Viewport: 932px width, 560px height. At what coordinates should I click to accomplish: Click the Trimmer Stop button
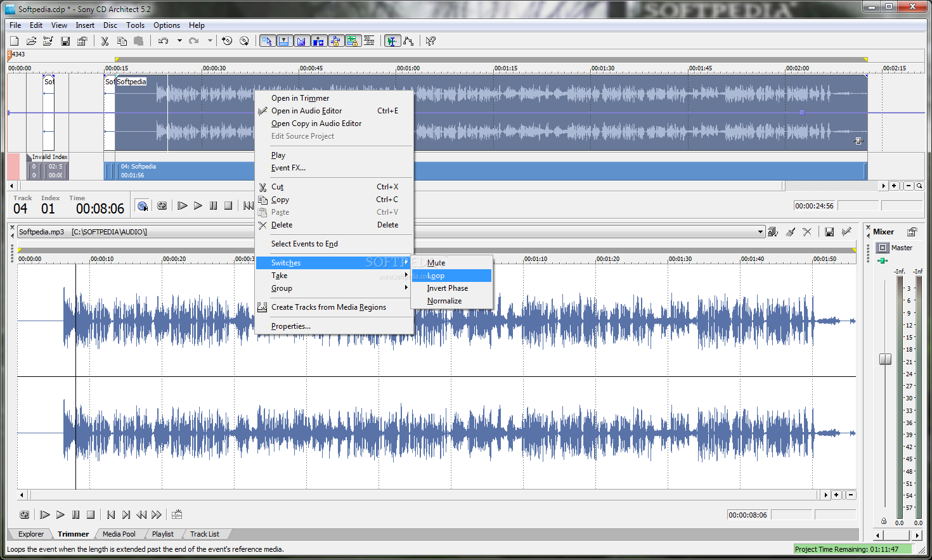click(91, 515)
